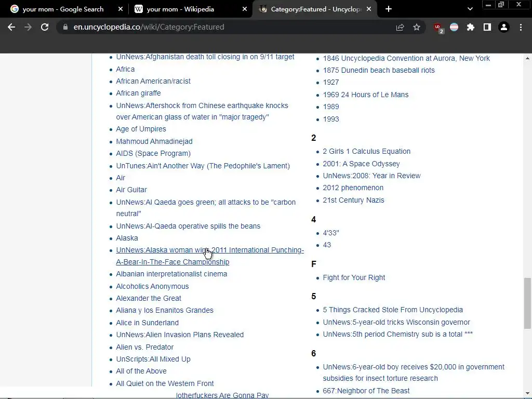This screenshot has height=399, width=532.
Task: Open 5 Things Cracked Stole From Uncyclopedia
Action: (x=393, y=310)
